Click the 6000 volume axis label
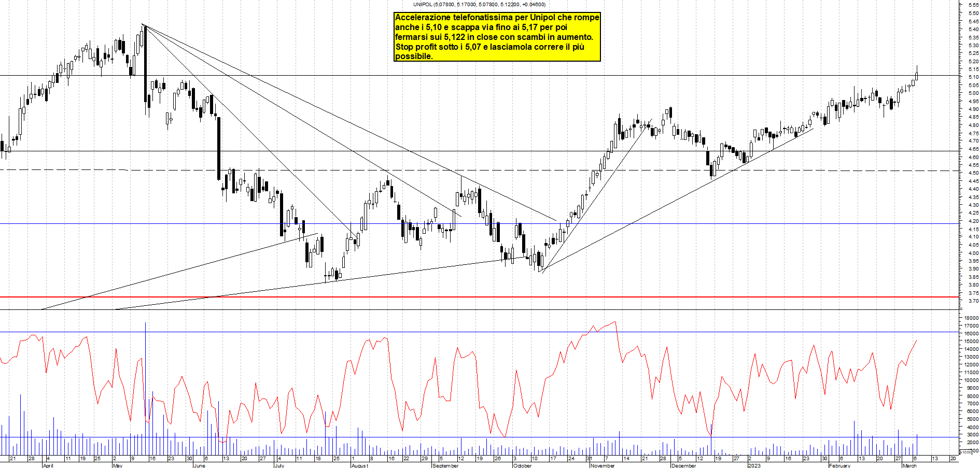Viewport: 980px width, 468px height. (x=972, y=412)
